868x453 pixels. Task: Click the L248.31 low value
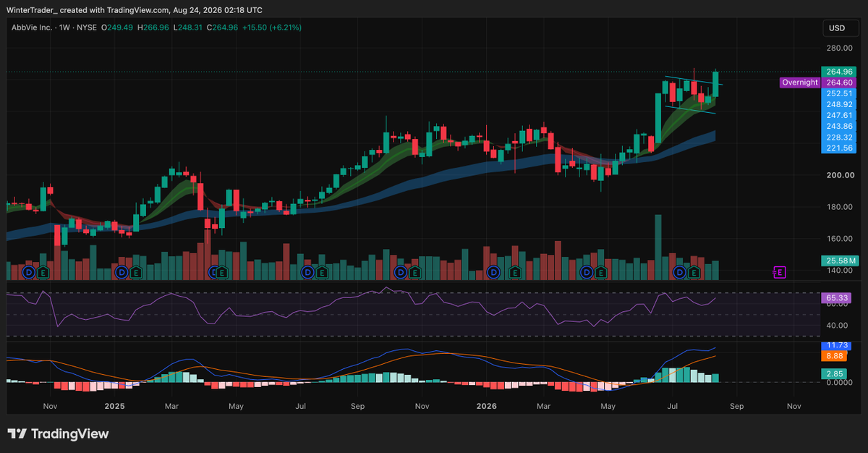coord(187,27)
